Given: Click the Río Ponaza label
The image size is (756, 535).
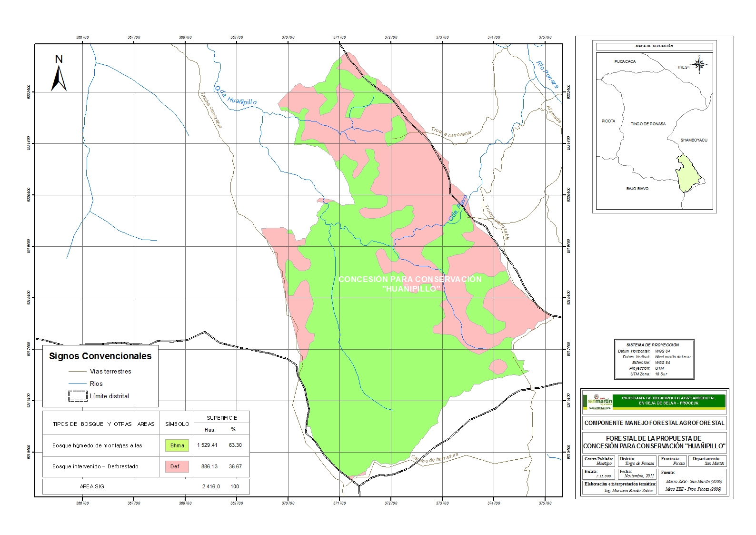Looking at the screenshot, I should click(547, 75).
